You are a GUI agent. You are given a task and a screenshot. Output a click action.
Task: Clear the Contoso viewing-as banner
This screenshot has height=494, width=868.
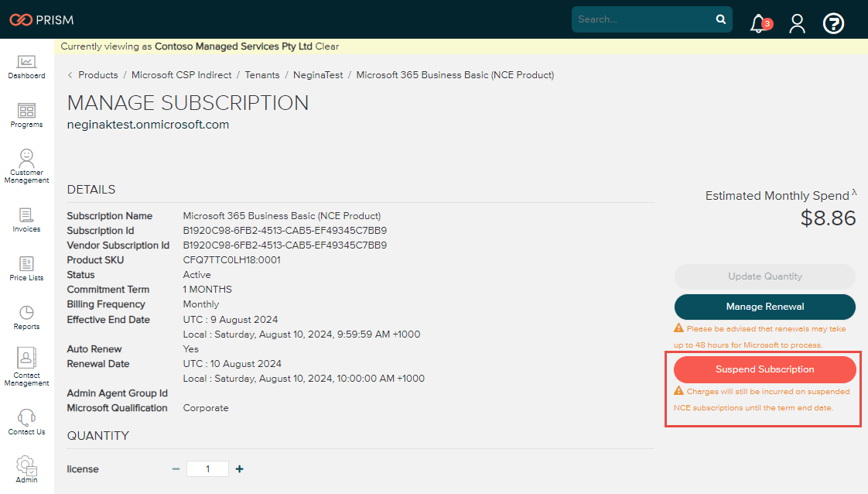[x=327, y=46]
